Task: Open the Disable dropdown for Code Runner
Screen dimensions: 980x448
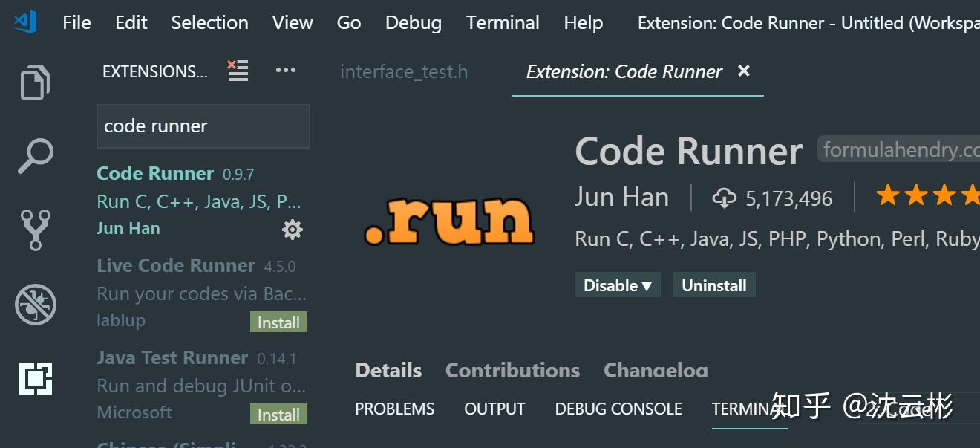Action: (x=617, y=285)
